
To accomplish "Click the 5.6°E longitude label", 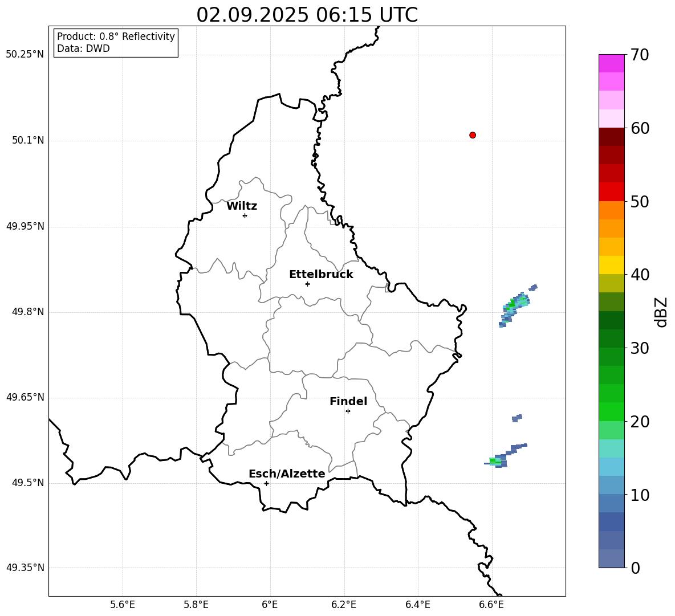I will 123,605.
